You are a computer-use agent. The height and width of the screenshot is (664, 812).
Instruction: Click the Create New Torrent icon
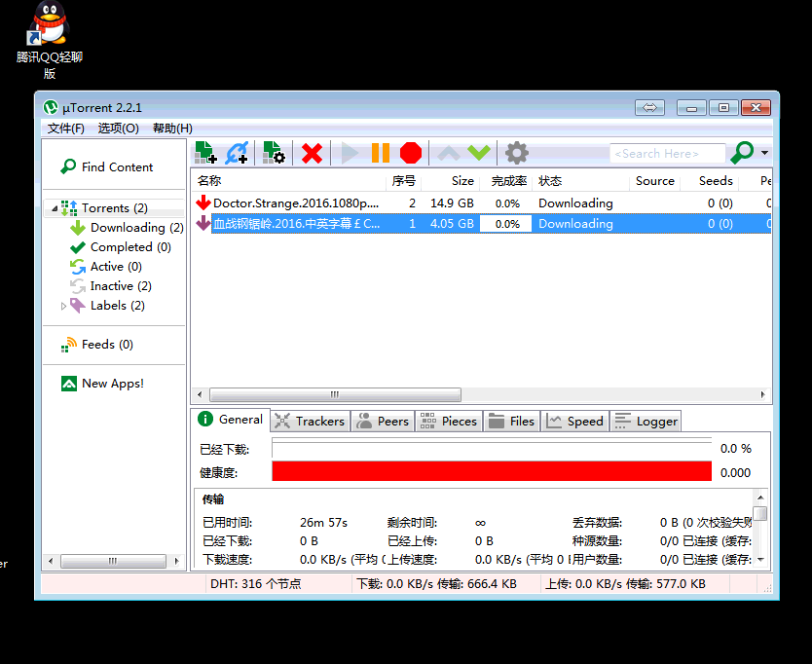pos(274,153)
